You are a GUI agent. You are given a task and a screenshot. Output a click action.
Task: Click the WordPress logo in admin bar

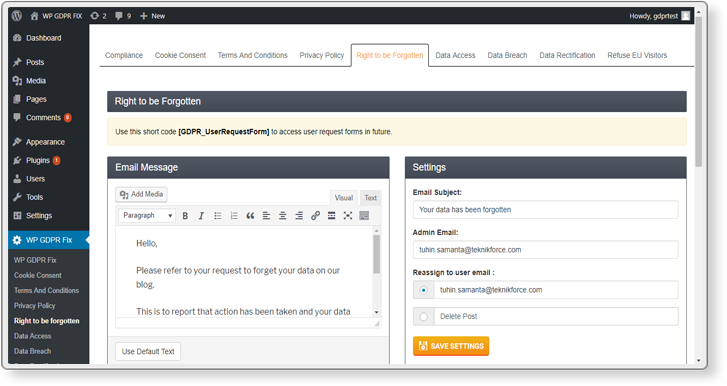pos(17,16)
